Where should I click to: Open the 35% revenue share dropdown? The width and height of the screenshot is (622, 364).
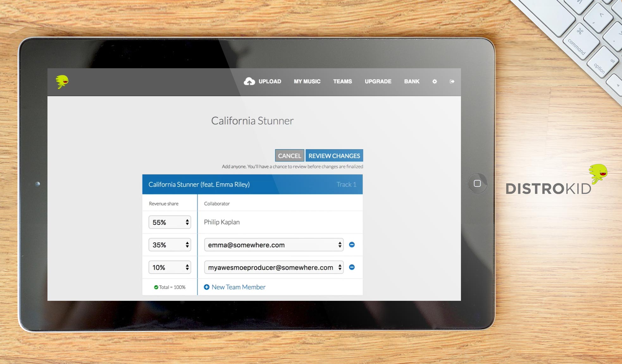(170, 245)
